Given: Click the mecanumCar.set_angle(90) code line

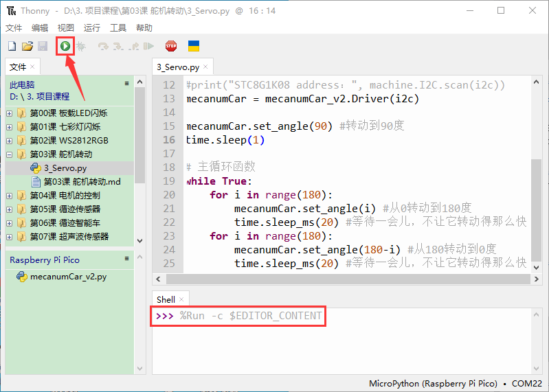Looking at the screenshot, I should pyautogui.click(x=259, y=126).
